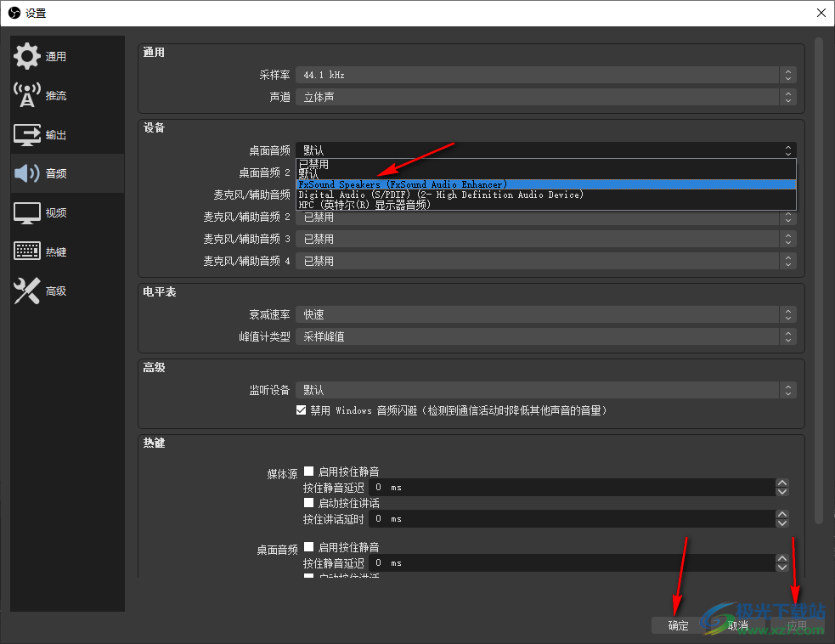Enable 启用按住静音 for 桌面音频
This screenshot has width=835, height=644.
pos(308,547)
